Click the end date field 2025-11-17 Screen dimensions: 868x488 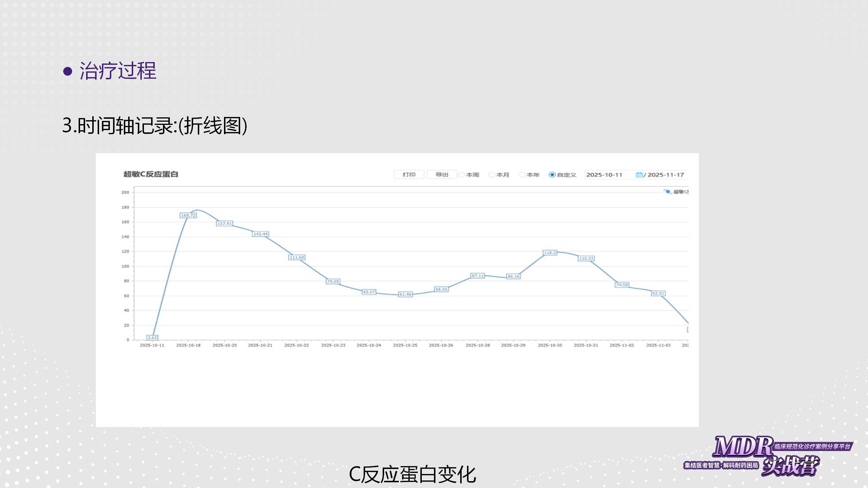tap(666, 175)
